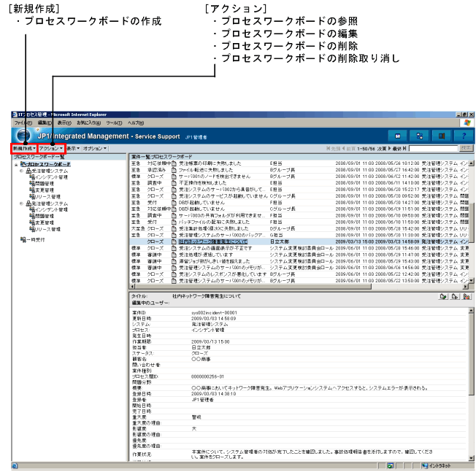Open the ファイル(F) browser menu

click(x=23, y=123)
